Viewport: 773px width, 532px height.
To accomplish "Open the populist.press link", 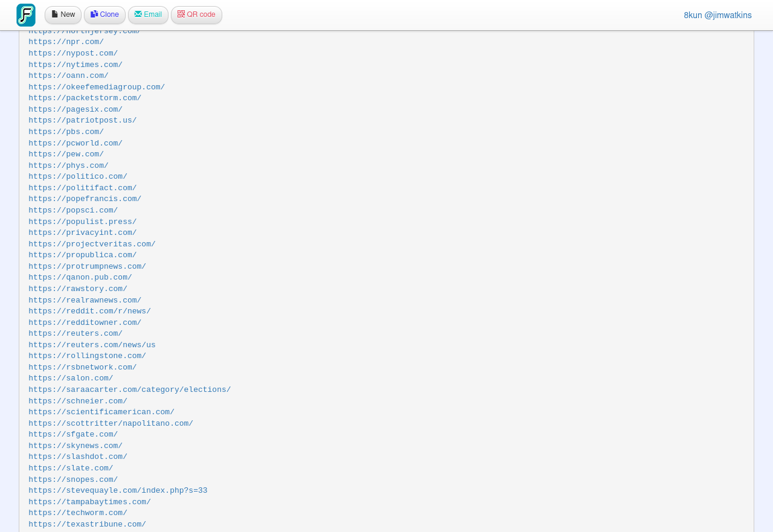I will [83, 222].
